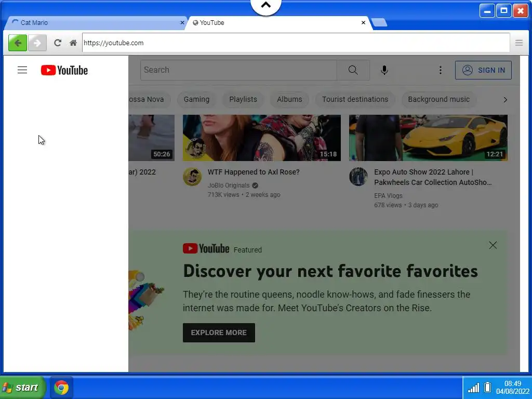Select the Gaming category chip
532x399 pixels.
point(196,99)
